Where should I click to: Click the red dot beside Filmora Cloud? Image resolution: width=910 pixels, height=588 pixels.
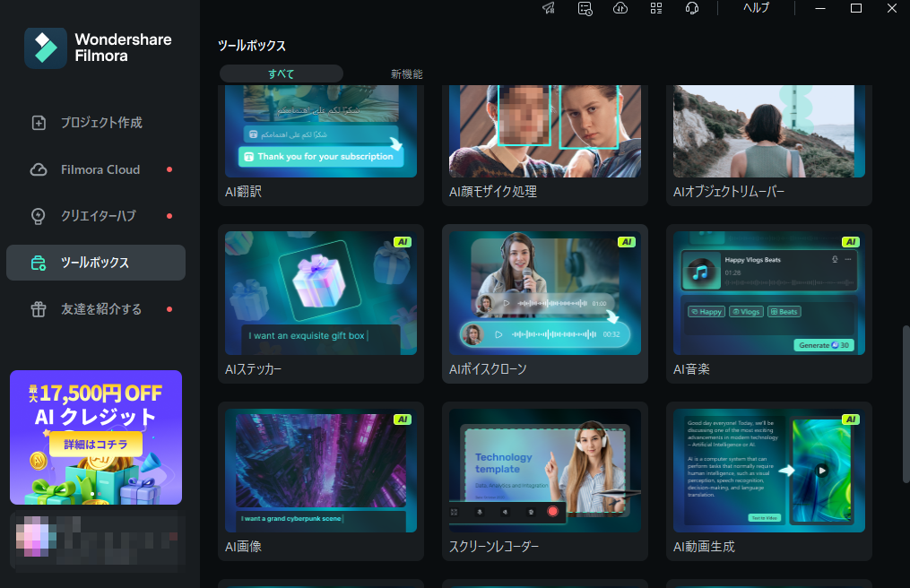169,169
